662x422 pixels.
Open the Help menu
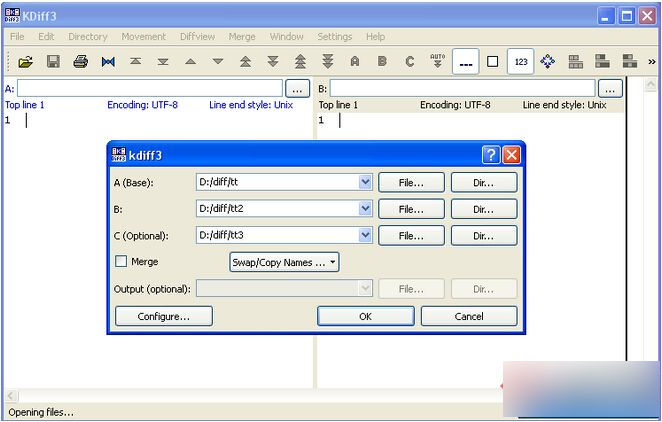click(375, 37)
